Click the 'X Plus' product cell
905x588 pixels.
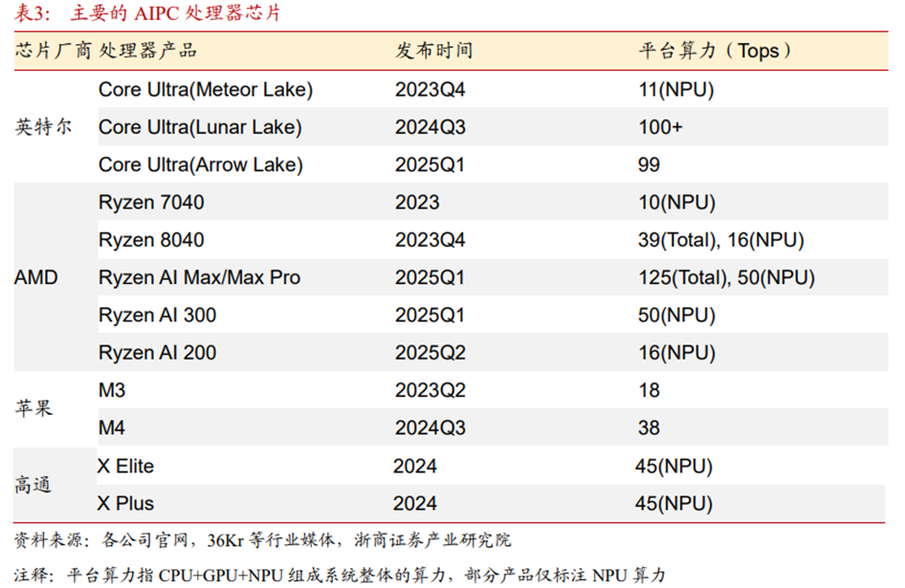coord(125,503)
